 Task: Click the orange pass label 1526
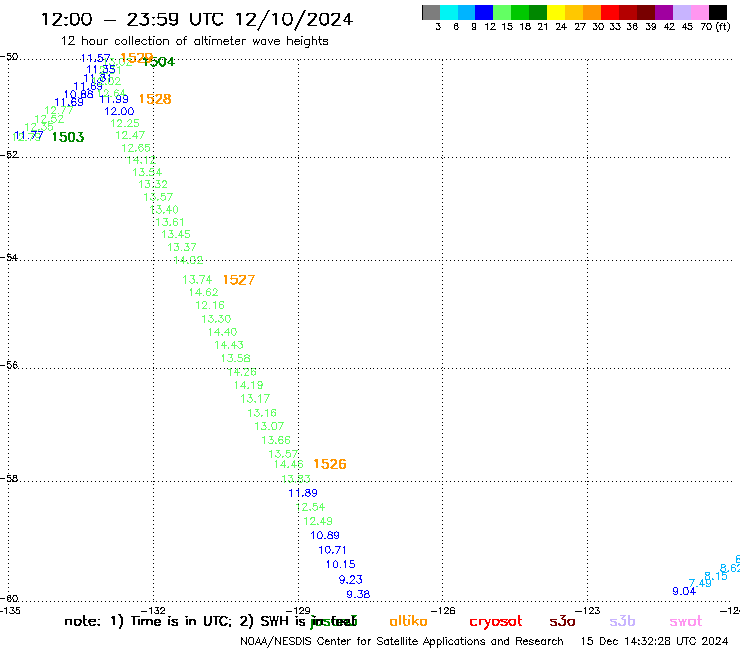pos(329,464)
